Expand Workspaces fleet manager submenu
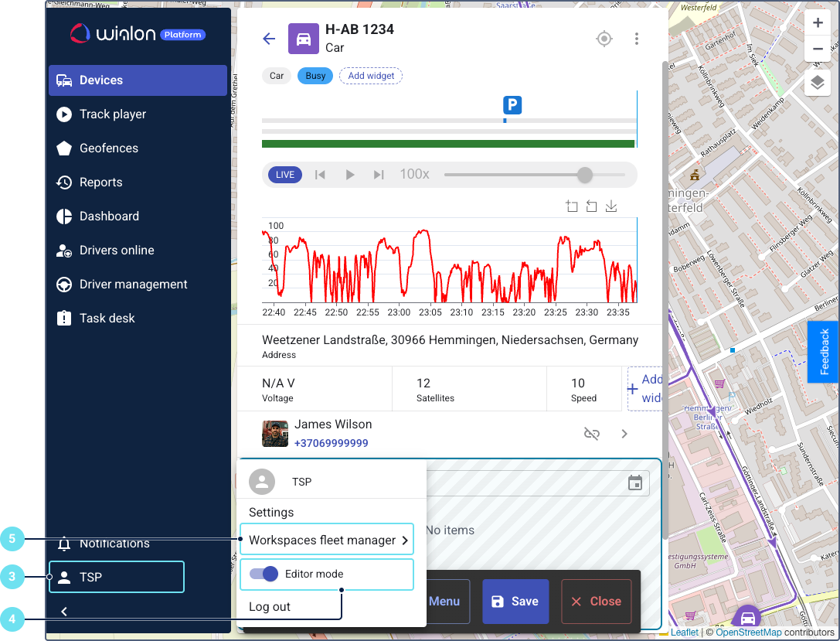Image resolution: width=840 pixels, height=641 pixels. 327,540
